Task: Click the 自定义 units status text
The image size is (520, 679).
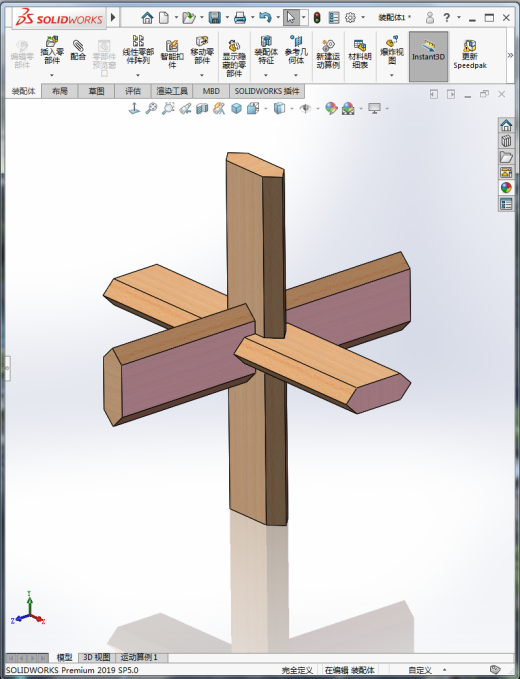Action: (x=420, y=670)
